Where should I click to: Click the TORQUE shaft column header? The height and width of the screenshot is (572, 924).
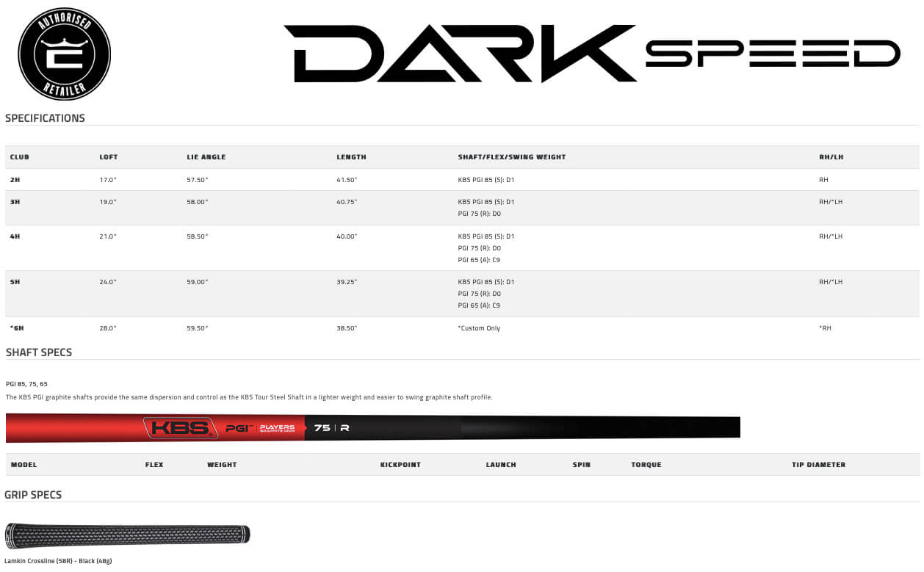(646, 465)
